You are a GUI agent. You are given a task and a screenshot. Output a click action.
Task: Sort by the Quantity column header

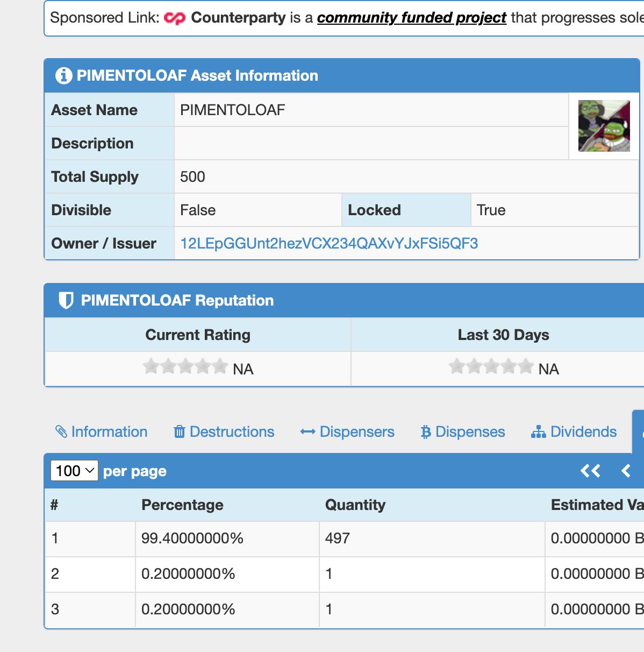355,505
